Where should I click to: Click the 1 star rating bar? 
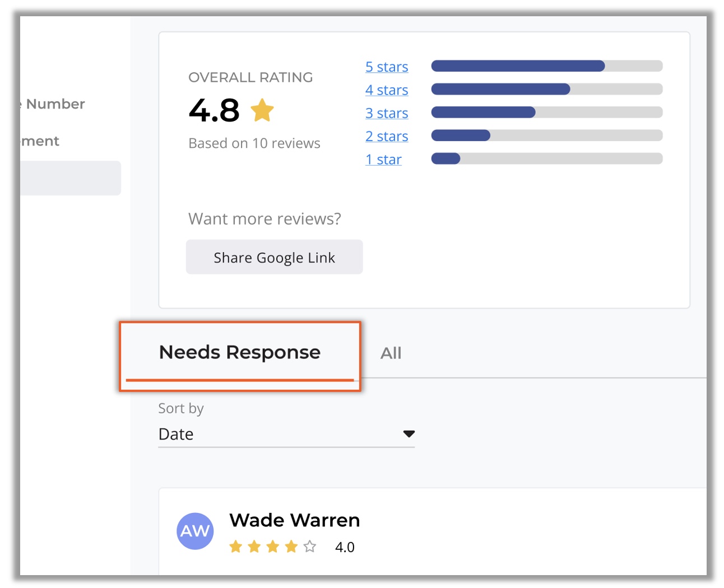click(x=546, y=159)
